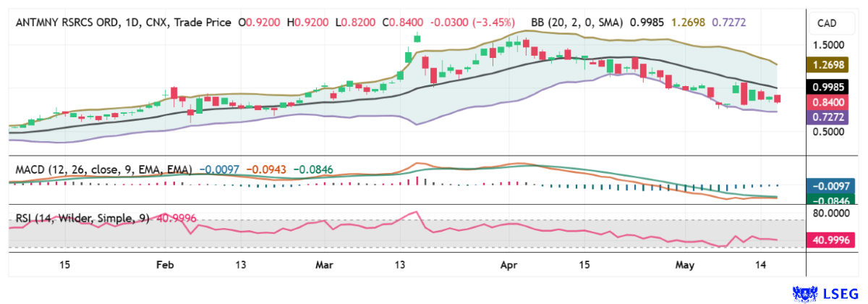Image resolution: width=868 pixels, height=304 pixels.
Task: Click the 13 date label between Mar and Apr
Action: (x=400, y=266)
